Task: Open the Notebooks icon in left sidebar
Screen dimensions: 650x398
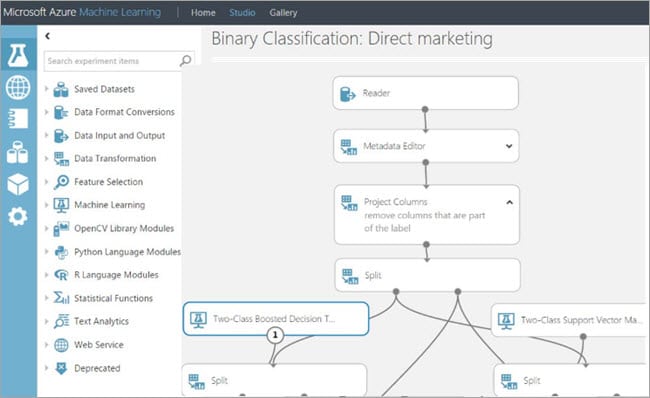Action: pos(18,119)
